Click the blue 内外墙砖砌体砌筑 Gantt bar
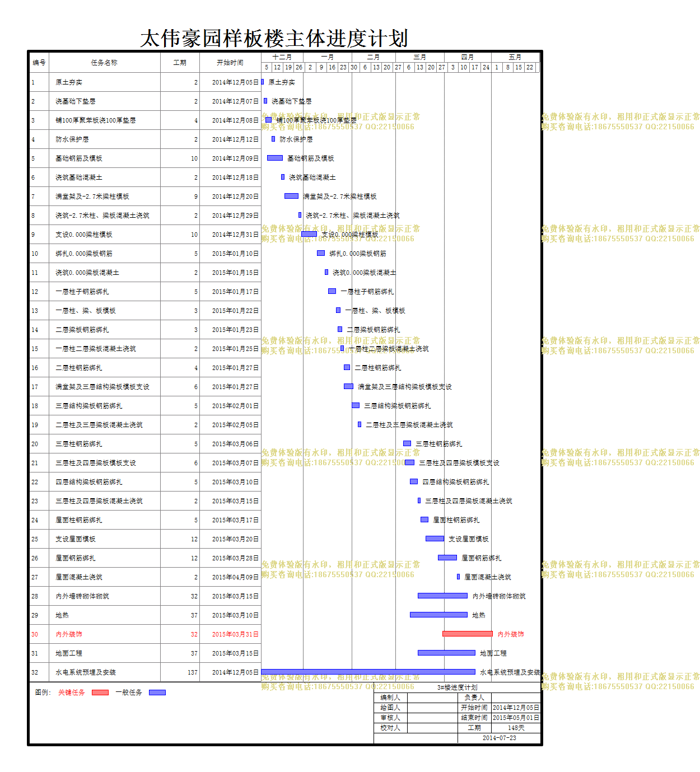The height and width of the screenshot is (772, 700). point(442,596)
